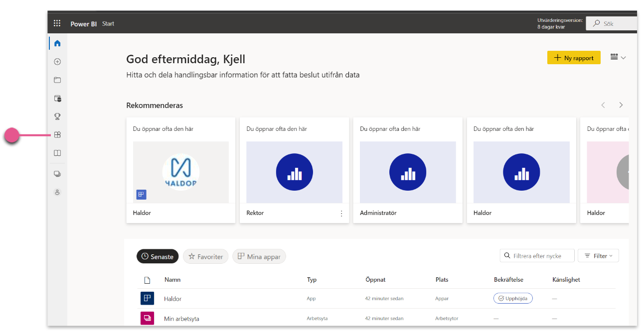Switch to the Senaste tab
This screenshot has height=335, width=644.
[158, 256]
